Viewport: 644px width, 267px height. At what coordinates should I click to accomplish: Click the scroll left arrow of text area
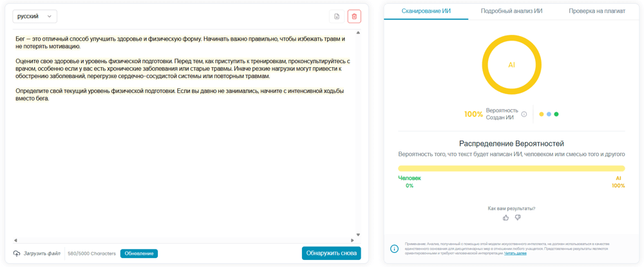coord(15,241)
